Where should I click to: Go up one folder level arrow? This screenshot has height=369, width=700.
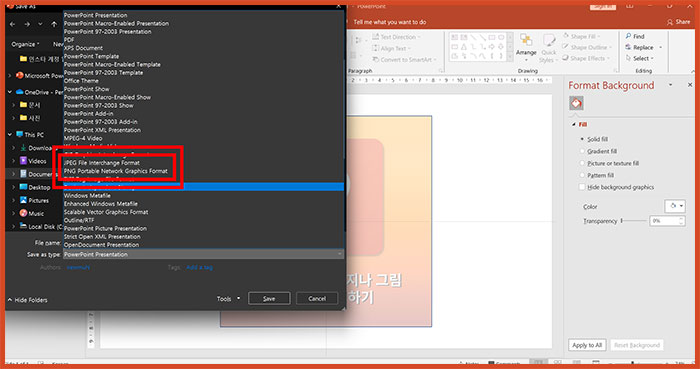tap(54, 24)
